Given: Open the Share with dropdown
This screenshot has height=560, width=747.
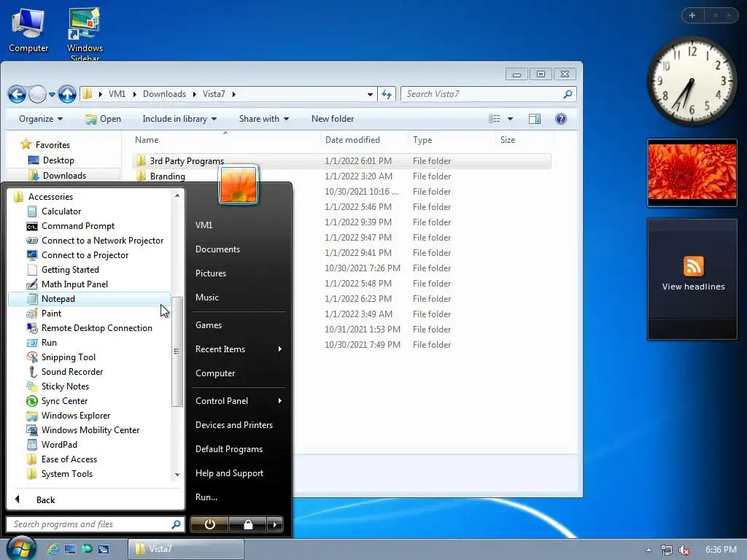Looking at the screenshot, I should 264,119.
